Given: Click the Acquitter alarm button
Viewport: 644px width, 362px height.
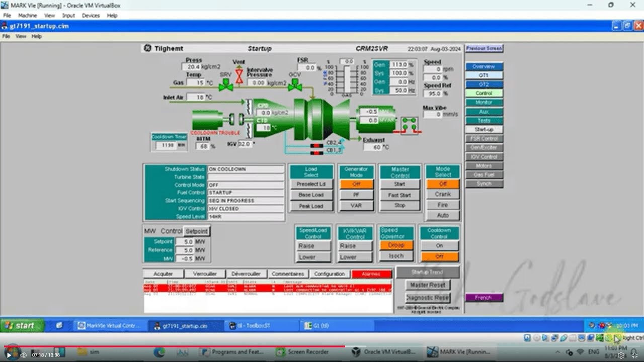Looking at the screenshot, I should coord(163,274).
